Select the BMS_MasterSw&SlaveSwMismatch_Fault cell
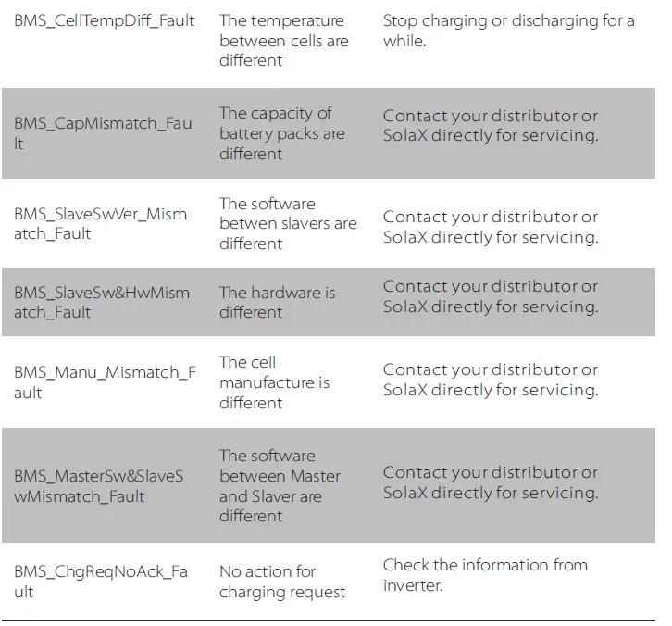 [x=98, y=486]
